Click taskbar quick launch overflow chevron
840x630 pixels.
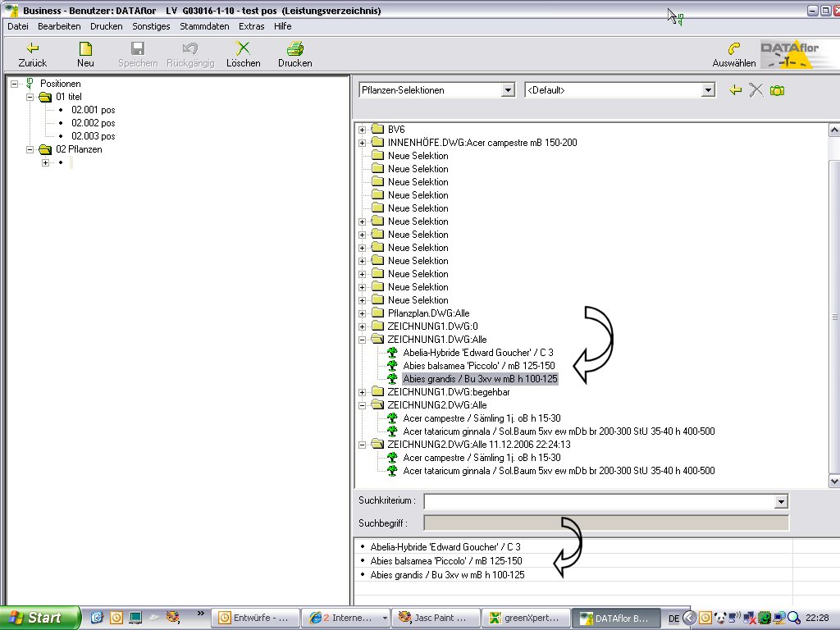(201, 614)
